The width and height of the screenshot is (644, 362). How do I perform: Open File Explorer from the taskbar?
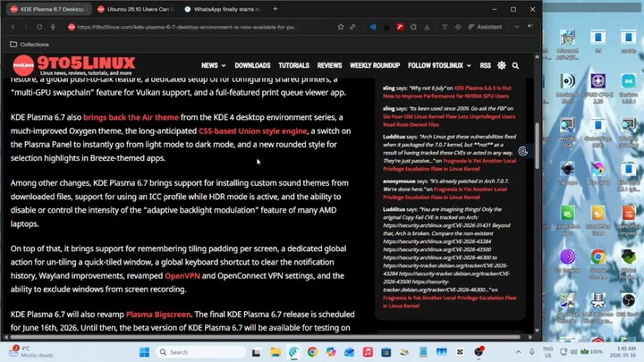[275, 352]
